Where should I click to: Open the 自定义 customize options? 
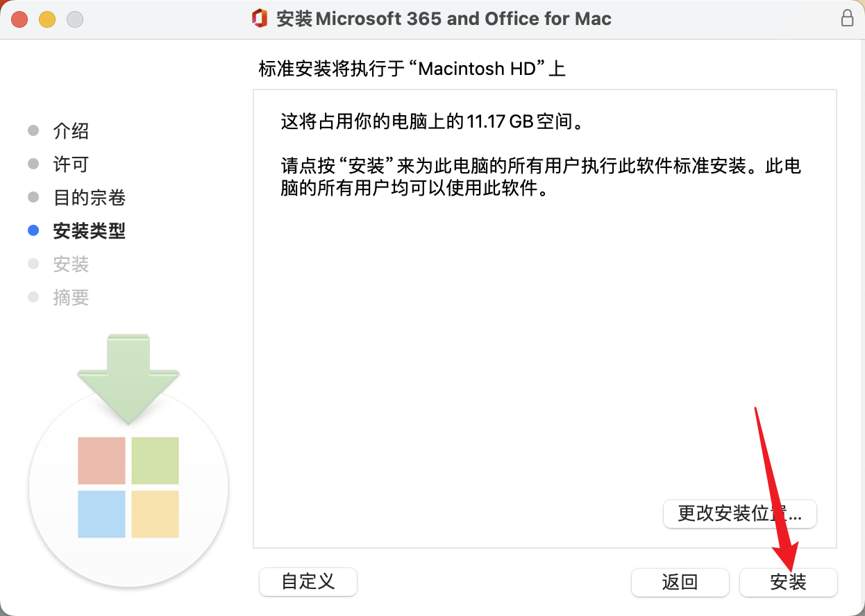308,581
